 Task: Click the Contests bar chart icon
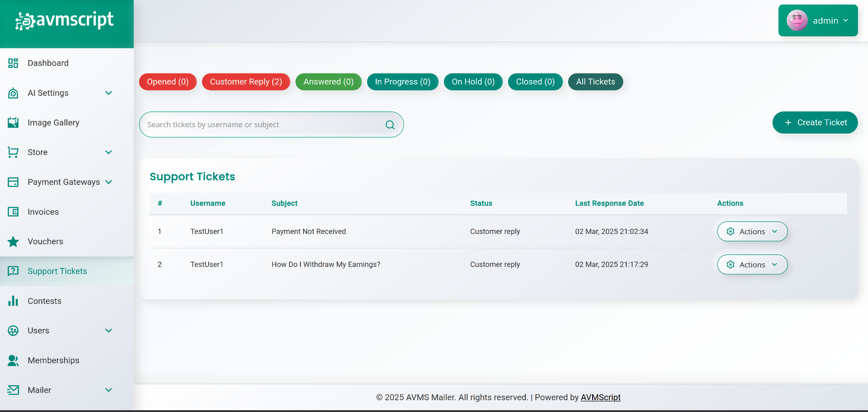click(x=13, y=301)
